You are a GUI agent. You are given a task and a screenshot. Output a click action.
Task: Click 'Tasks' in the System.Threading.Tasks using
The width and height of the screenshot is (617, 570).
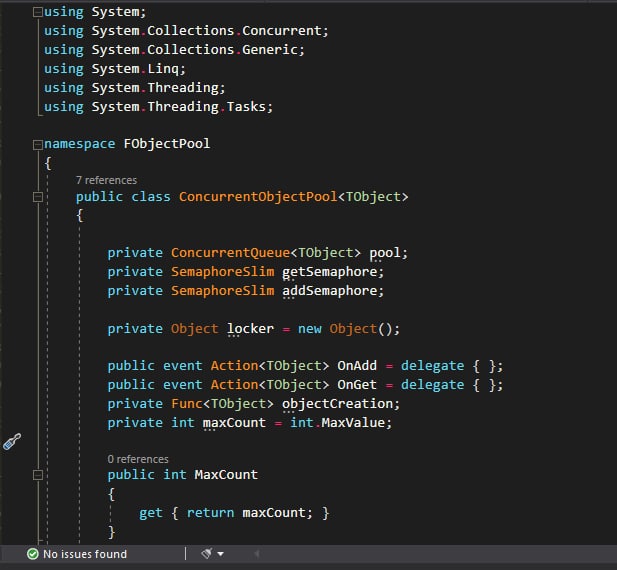coord(246,106)
